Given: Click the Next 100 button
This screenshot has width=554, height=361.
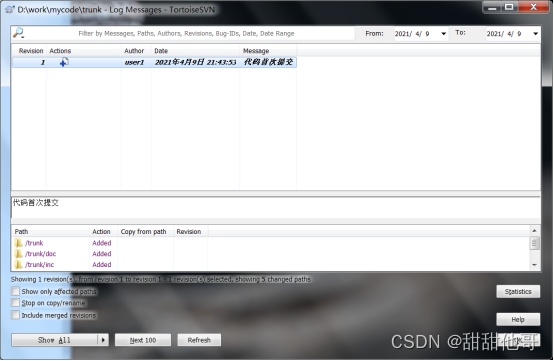Looking at the screenshot, I should [x=143, y=340].
